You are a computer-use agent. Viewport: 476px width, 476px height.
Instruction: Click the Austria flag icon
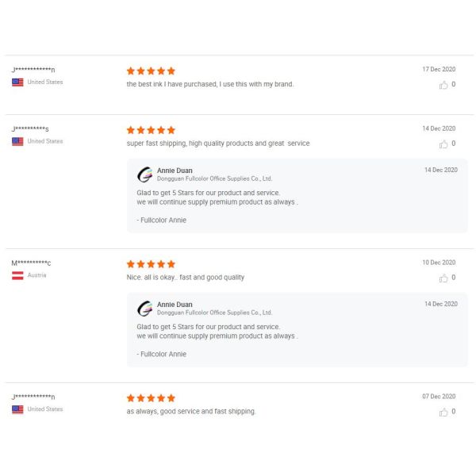pos(17,275)
